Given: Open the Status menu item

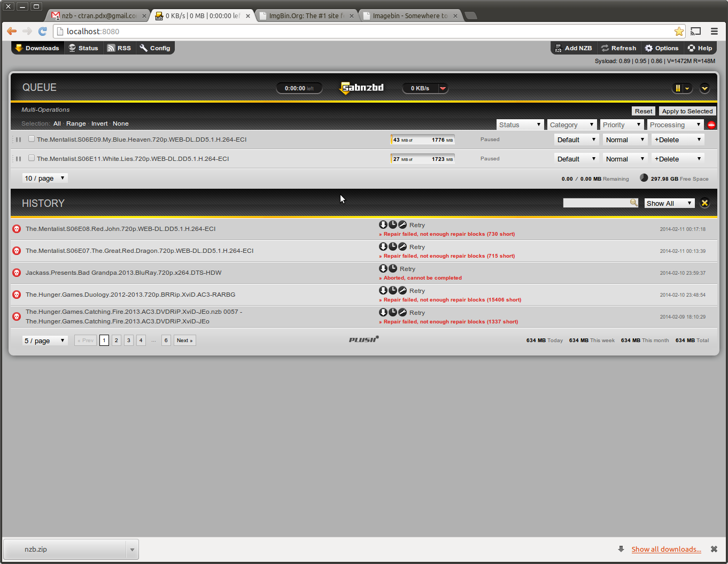Looking at the screenshot, I should 83,48.
